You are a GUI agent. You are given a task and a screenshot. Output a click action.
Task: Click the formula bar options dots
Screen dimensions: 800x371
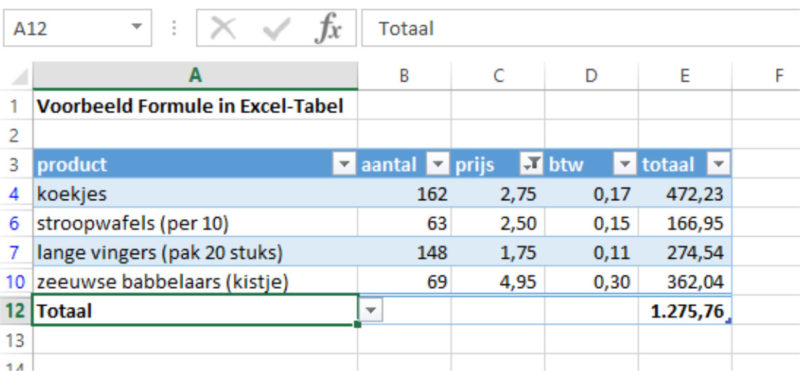[x=174, y=28]
